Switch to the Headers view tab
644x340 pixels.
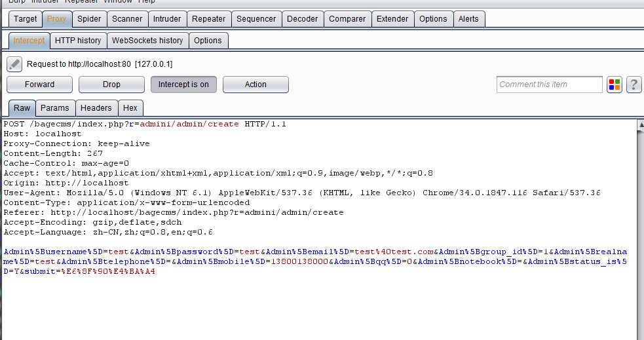(x=96, y=108)
